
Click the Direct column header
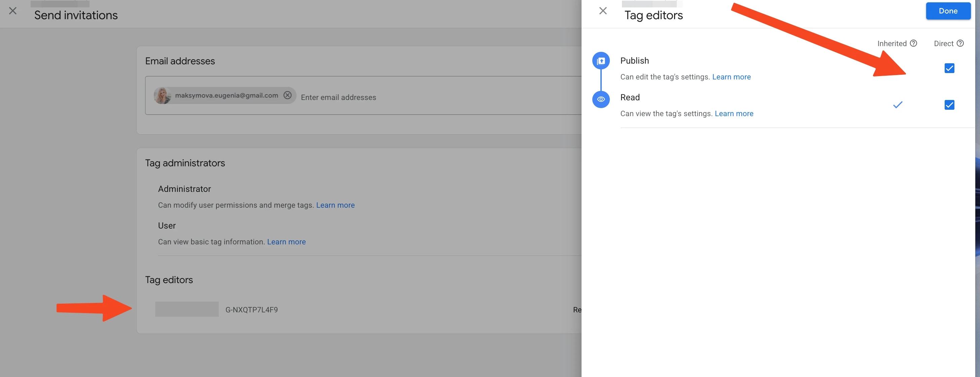[943, 43]
